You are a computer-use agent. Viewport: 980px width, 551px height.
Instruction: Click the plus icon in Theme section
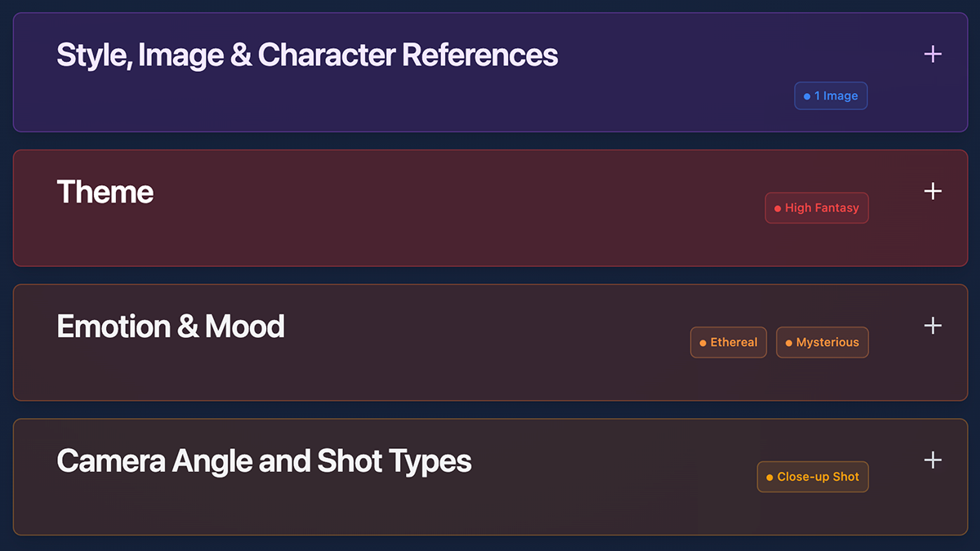pos(933,191)
